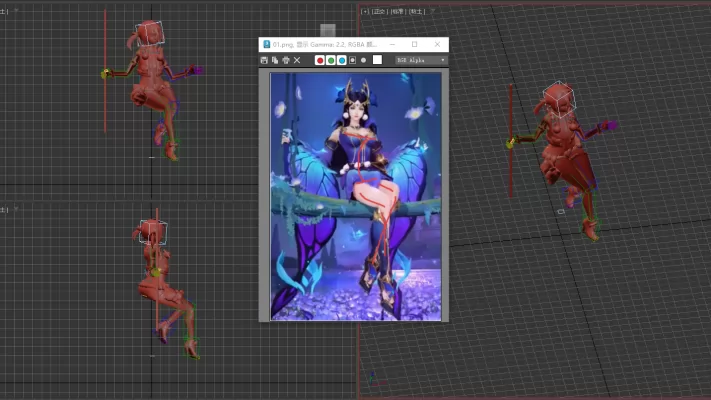
Task: Maximize the 01.png image window
Action: [415, 45]
